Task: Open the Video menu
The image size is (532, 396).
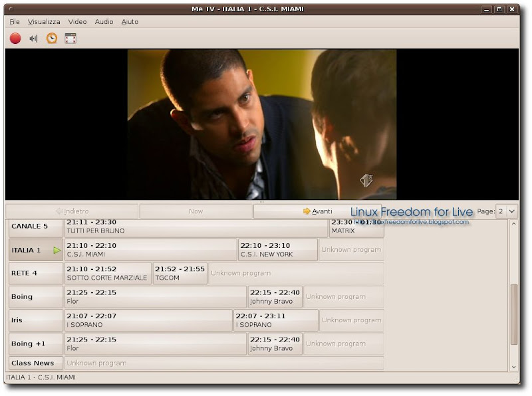Action: tap(77, 22)
